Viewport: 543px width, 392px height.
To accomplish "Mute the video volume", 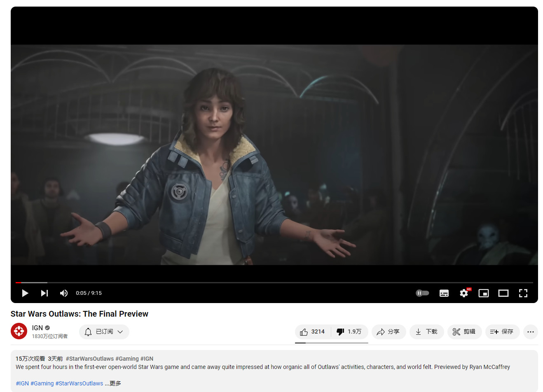I will pyautogui.click(x=64, y=293).
